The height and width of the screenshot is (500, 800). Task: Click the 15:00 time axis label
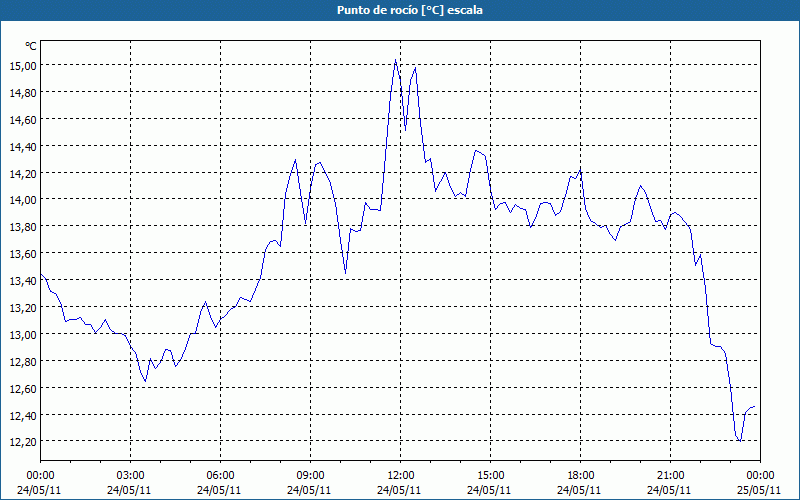(491, 476)
